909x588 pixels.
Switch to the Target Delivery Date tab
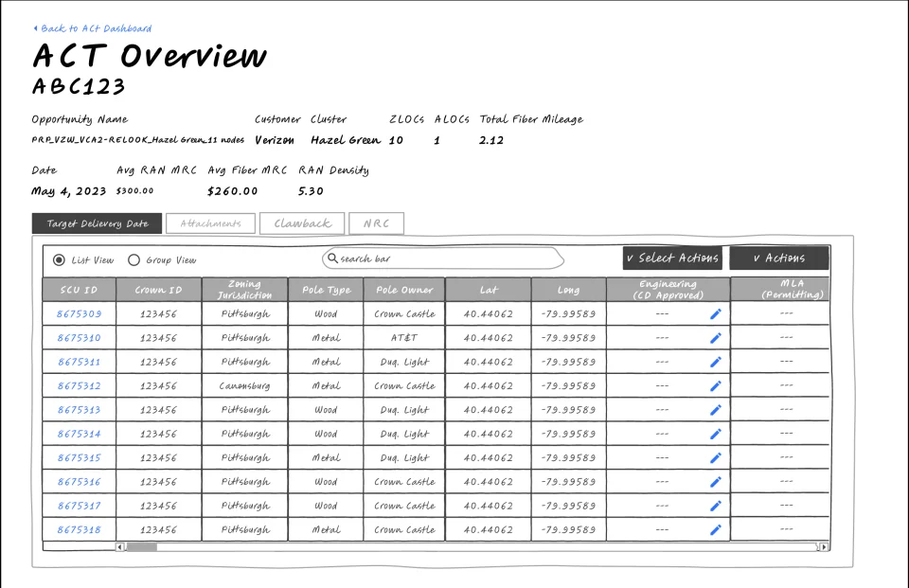97,223
